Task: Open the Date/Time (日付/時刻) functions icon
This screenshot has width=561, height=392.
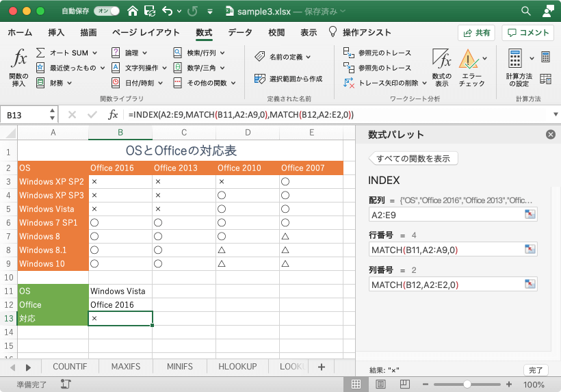Action: pos(116,83)
